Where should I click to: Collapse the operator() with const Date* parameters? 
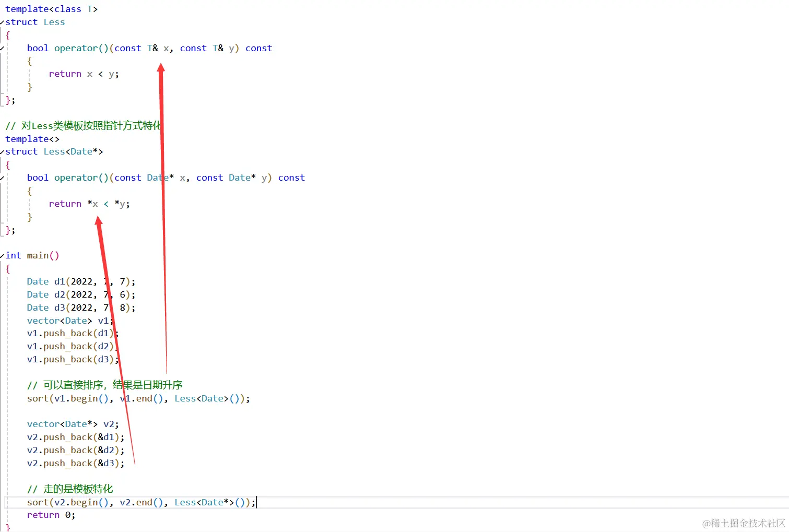[x=2, y=178]
